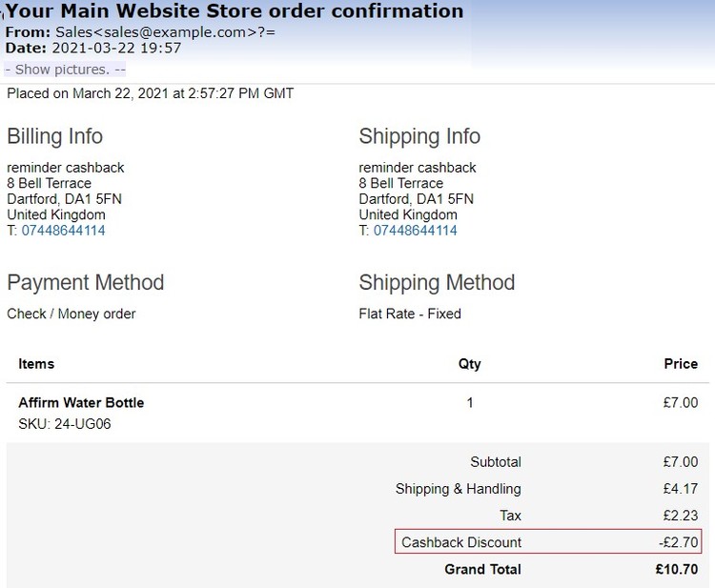Click the shipping phone number link
Screen dimensions: 715x588
(x=415, y=231)
